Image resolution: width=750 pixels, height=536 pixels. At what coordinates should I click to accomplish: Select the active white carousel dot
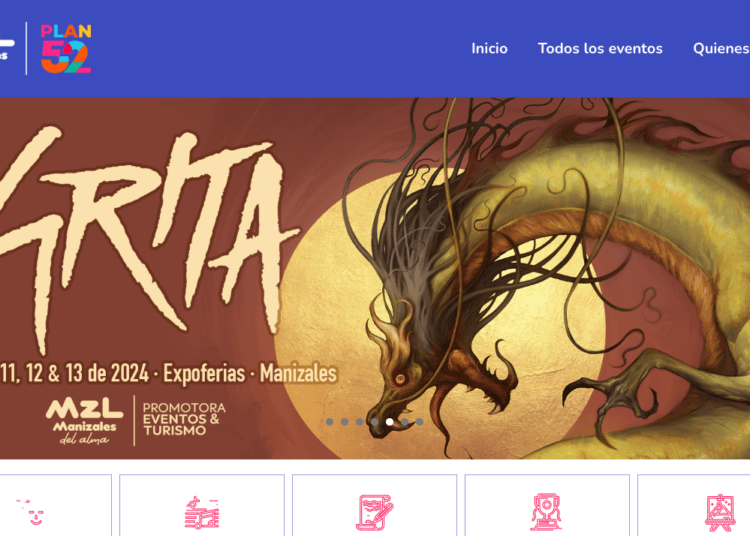pyautogui.click(x=390, y=422)
